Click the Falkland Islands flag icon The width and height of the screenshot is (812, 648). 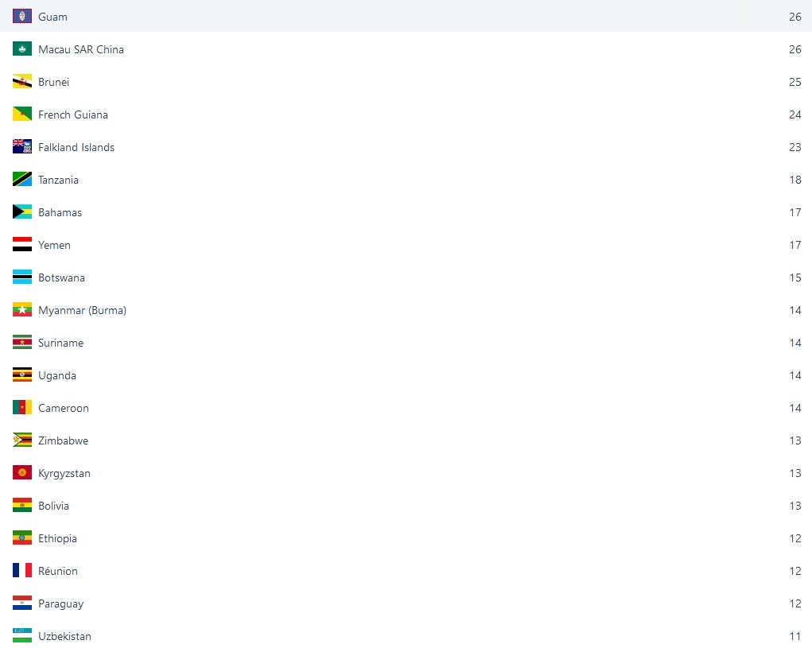pyautogui.click(x=22, y=147)
